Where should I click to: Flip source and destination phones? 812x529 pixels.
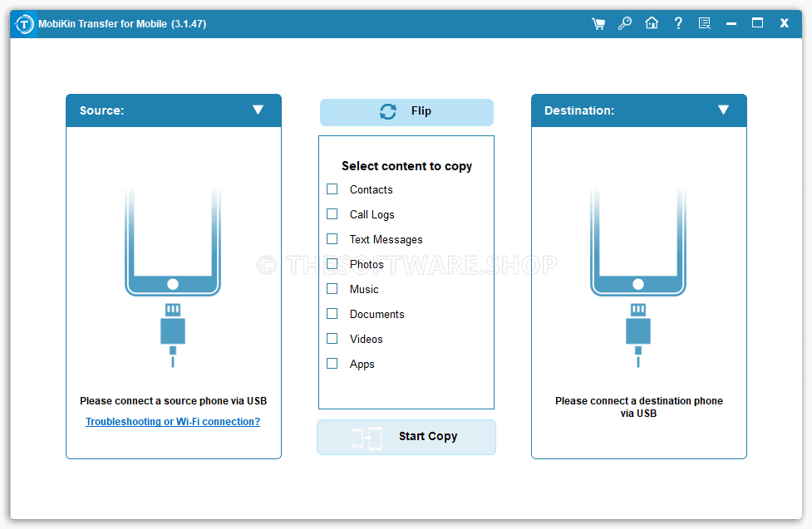point(406,112)
